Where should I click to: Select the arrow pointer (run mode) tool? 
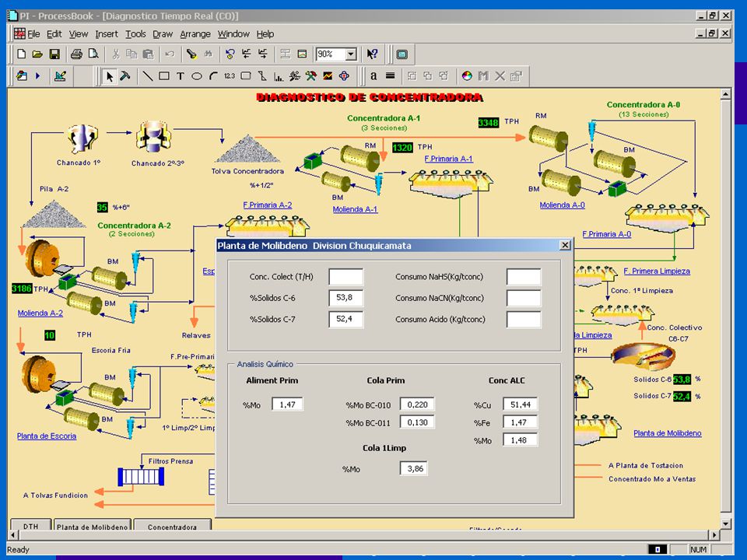110,76
